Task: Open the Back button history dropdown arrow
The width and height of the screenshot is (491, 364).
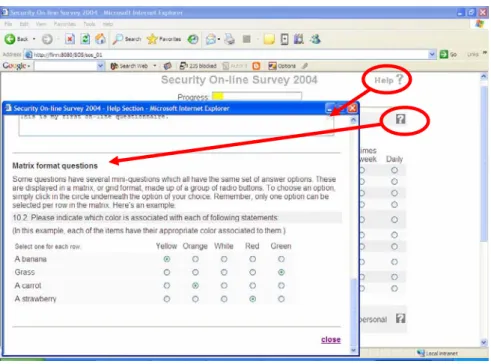Action: (34, 39)
